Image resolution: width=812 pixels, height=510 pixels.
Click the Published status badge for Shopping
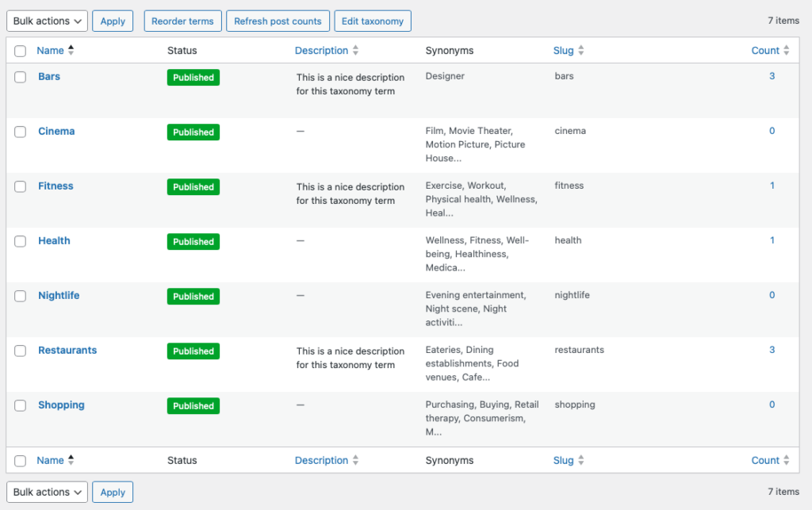(x=193, y=406)
